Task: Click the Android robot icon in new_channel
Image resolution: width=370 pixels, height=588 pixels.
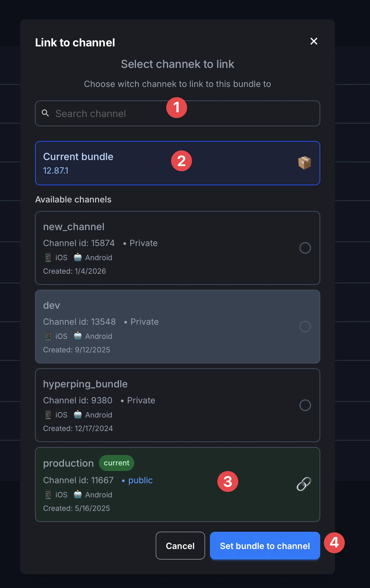Action: click(78, 257)
